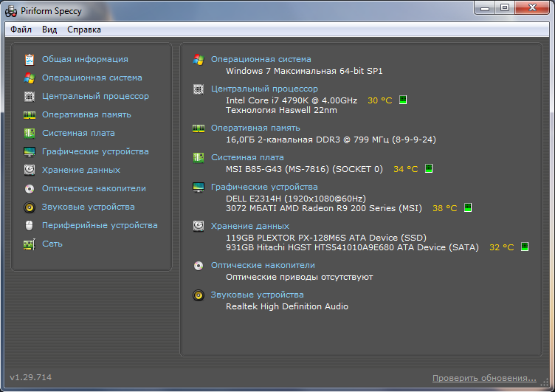The width and height of the screenshot is (555, 392).
Task: Minimize the Speccy window
Action: click(485, 8)
